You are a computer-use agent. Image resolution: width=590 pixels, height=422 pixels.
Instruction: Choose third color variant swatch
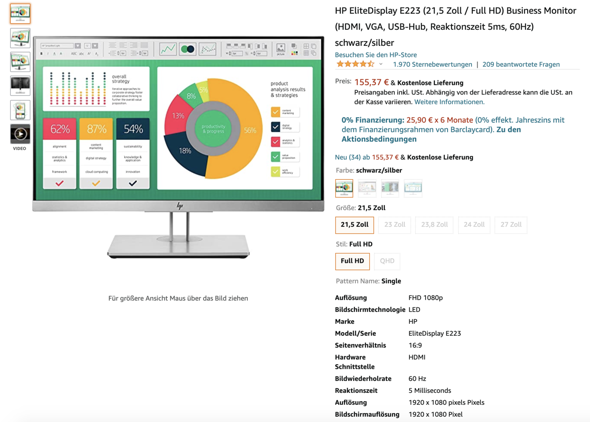tap(390, 188)
